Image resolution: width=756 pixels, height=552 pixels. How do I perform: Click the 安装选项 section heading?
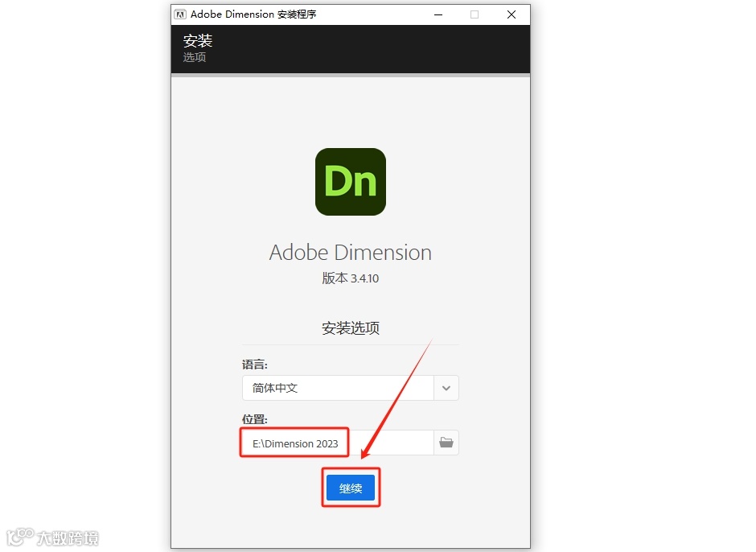pyautogui.click(x=351, y=328)
